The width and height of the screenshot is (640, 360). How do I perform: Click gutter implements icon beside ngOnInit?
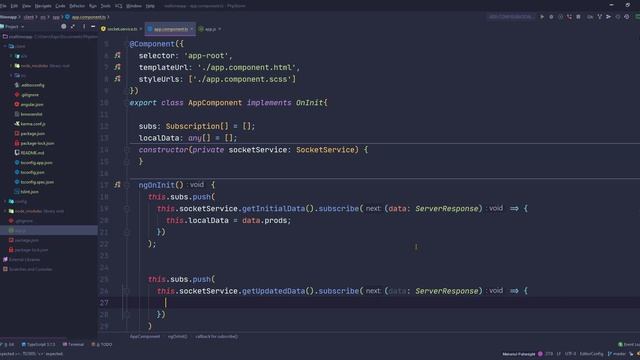118,184
